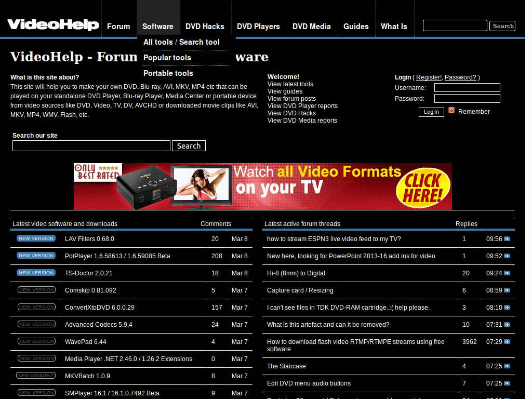Open last-post icon for RTMP/RTMPE streams thread
532x399 pixels.
(507, 342)
